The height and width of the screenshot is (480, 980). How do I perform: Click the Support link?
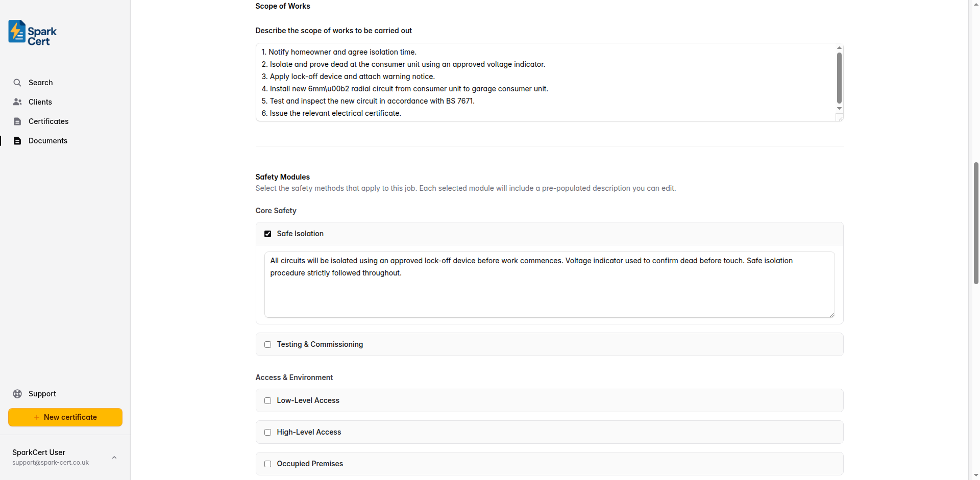[41, 394]
